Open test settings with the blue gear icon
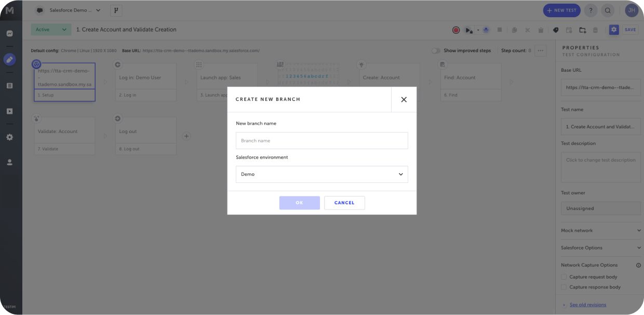644x315 pixels. [614, 30]
